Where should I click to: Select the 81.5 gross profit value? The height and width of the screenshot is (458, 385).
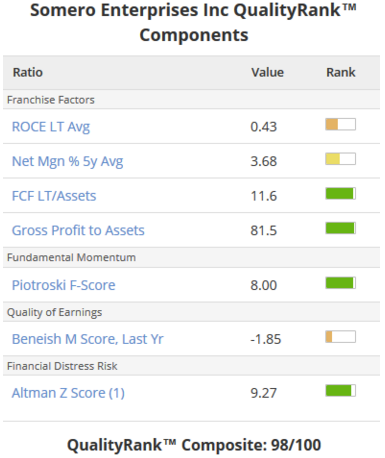tap(264, 230)
